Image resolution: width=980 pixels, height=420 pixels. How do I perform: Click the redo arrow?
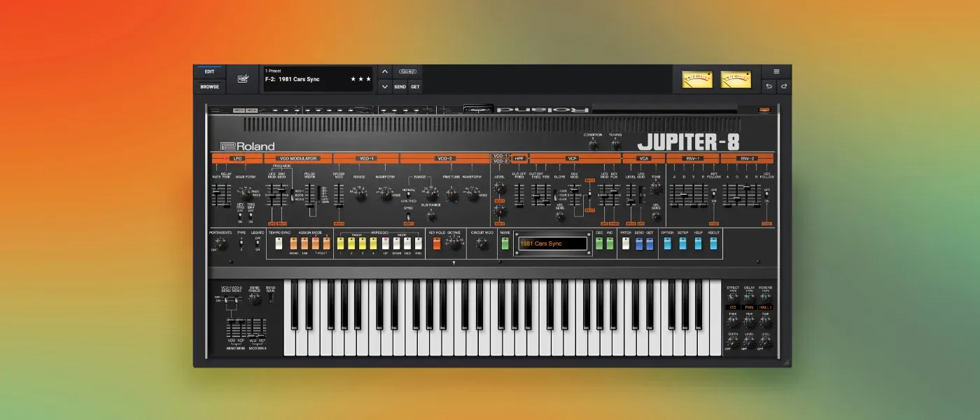[x=783, y=87]
